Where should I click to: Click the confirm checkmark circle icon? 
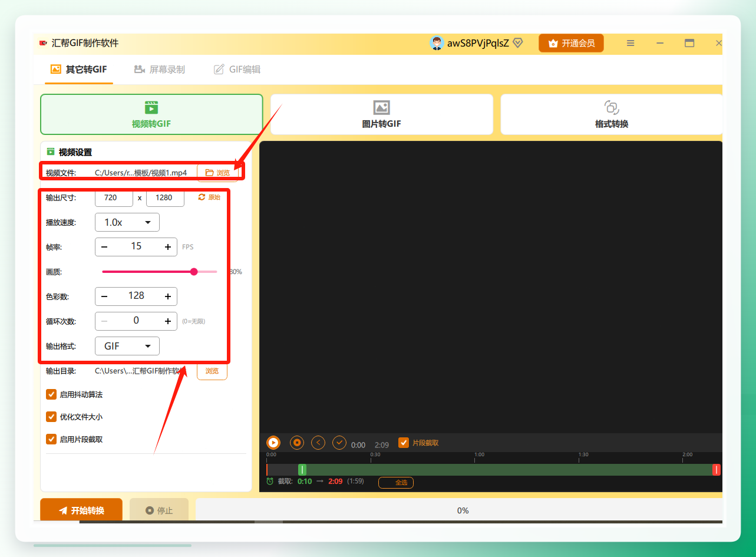[339, 442]
